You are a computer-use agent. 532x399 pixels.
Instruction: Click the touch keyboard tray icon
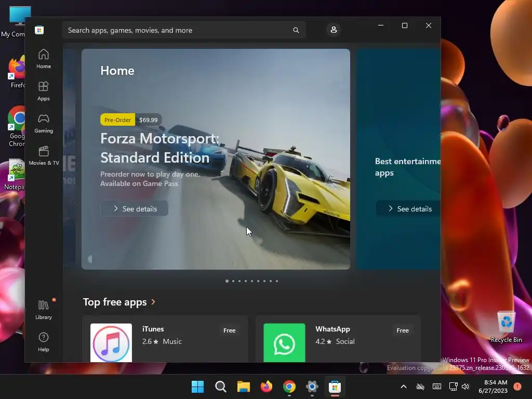(x=437, y=387)
